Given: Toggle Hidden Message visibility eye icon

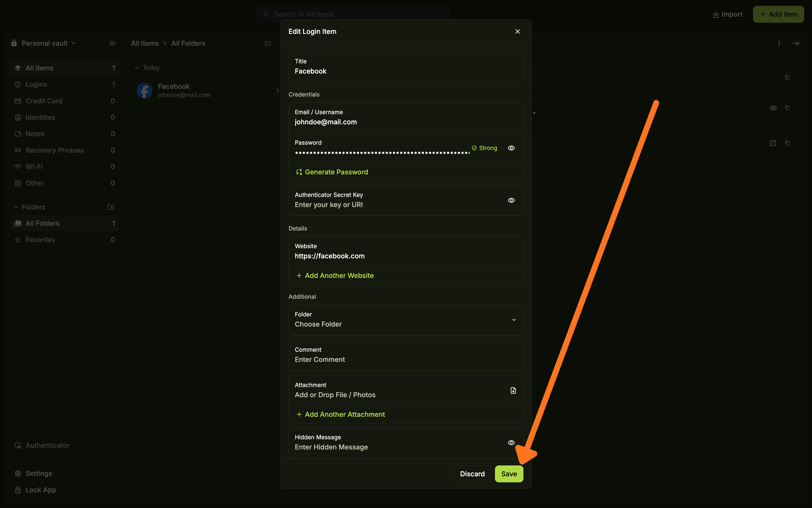Looking at the screenshot, I should pos(511,442).
